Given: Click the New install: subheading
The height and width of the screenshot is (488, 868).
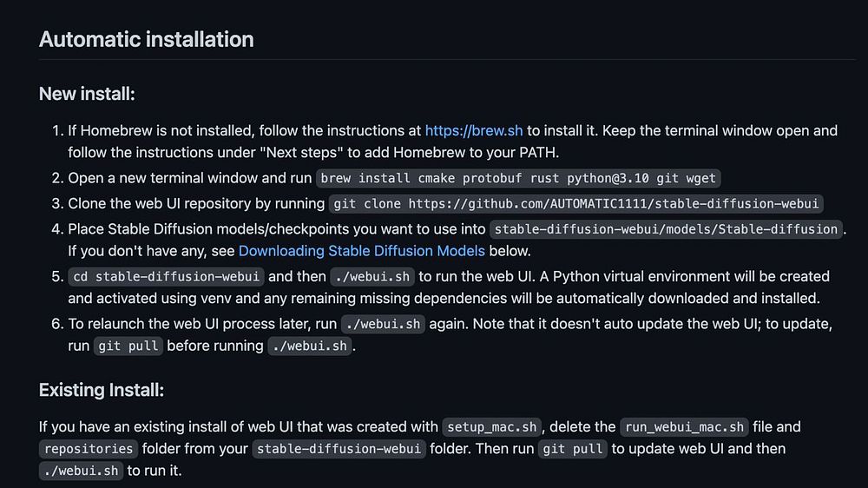Looking at the screenshot, I should pos(87,94).
